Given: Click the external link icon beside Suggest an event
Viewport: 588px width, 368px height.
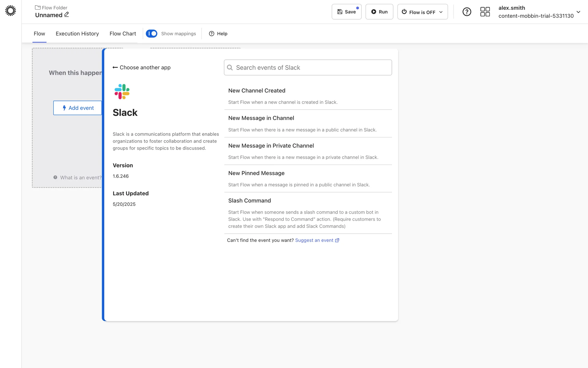Looking at the screenshot, I should pyautogui.click(x=337, y=240).
